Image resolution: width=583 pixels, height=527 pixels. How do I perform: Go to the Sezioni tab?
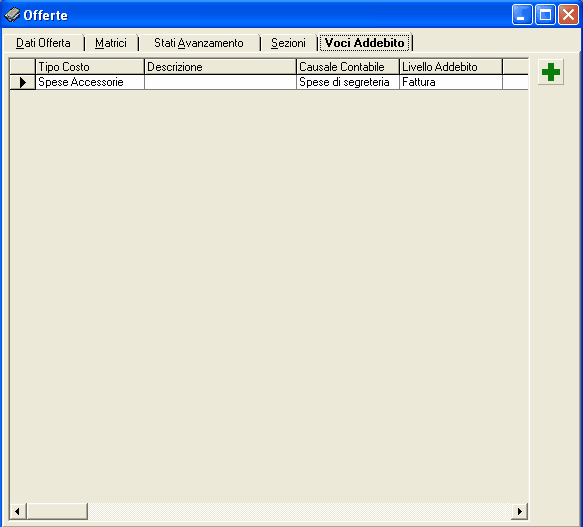pos(288,43)
